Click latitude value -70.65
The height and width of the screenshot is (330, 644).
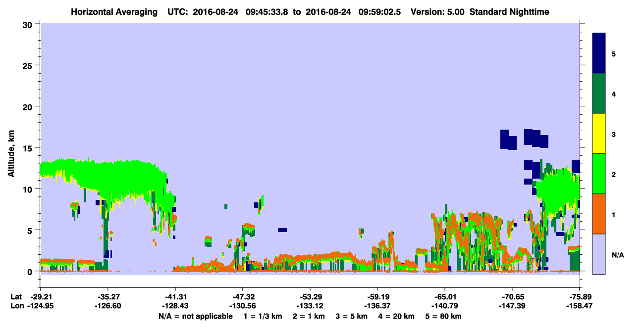(x=512, y=297)
